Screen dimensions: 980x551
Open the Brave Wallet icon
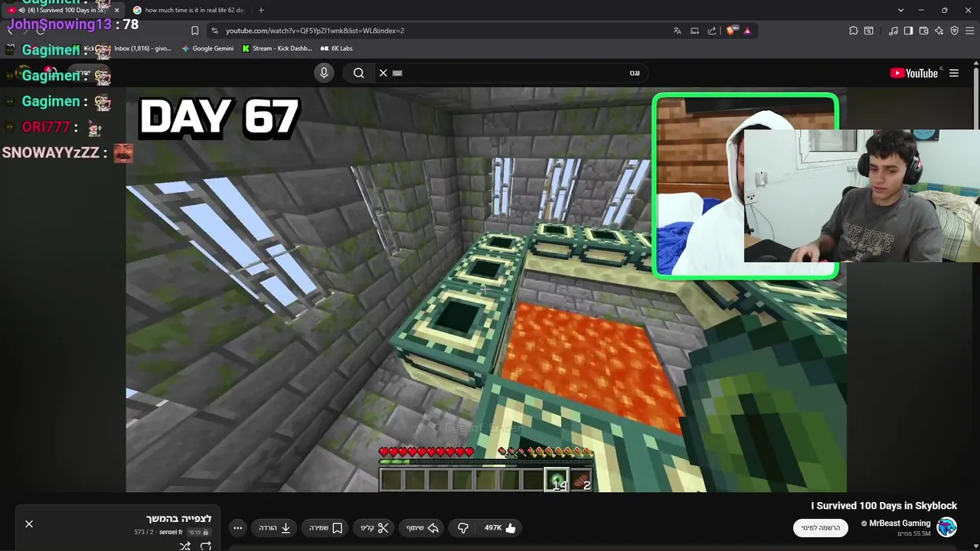(923, 31)
